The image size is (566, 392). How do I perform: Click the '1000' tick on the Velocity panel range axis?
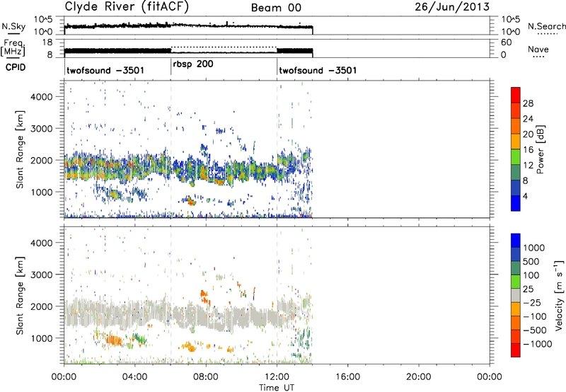[42, 338]
